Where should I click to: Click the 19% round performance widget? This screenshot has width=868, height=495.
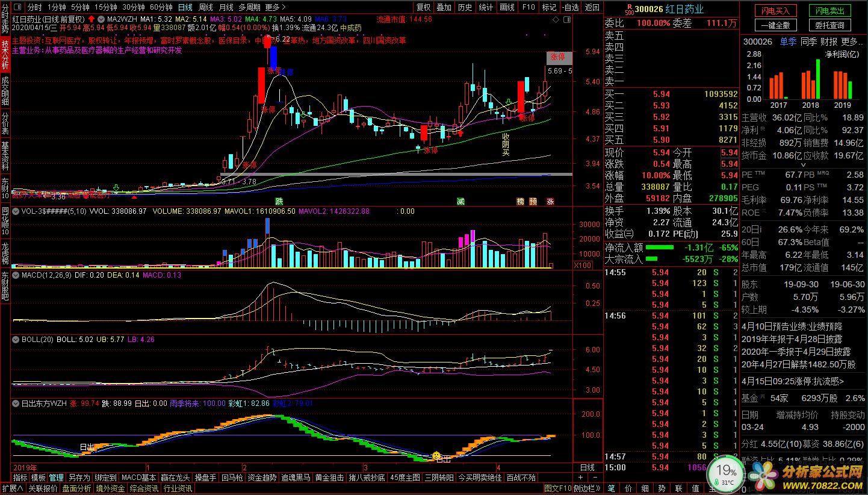pyautogui.click(x=727, y=474)
